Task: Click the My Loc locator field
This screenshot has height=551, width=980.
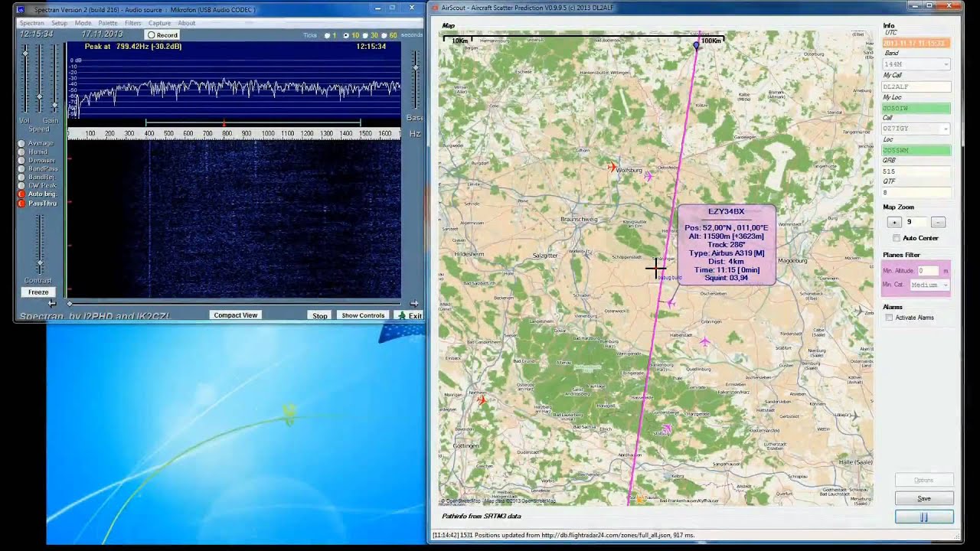Action: point(916,109)
